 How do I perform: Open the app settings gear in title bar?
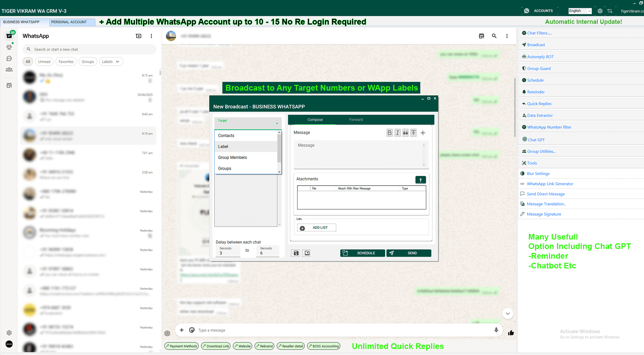[x=600, y=11]
